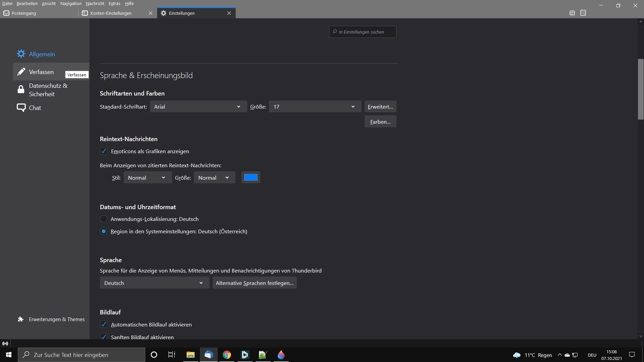The width and height of the screenshot is (644, 362).
Task: Open the Allgemein gear settings category
Action: (x=21, y=54)
